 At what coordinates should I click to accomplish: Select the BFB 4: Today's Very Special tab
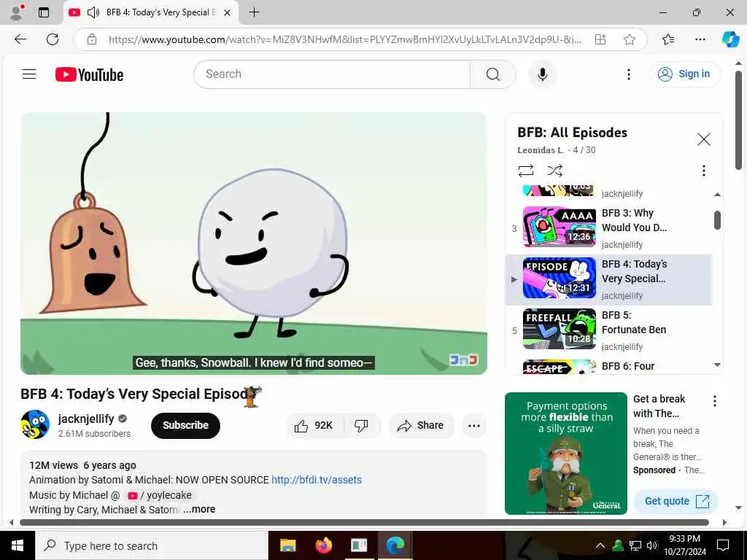tap(152, 13)
